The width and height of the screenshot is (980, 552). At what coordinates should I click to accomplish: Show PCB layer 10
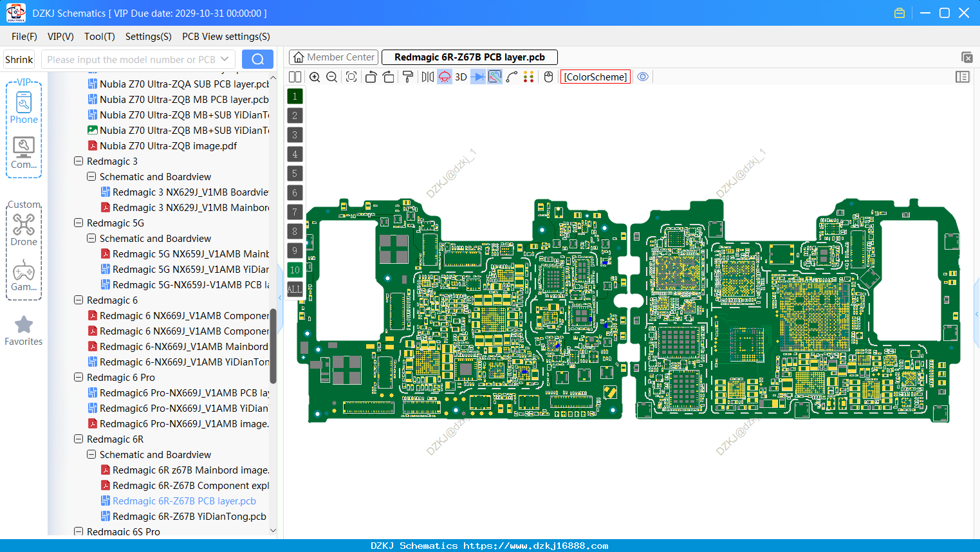pos(295,270)
